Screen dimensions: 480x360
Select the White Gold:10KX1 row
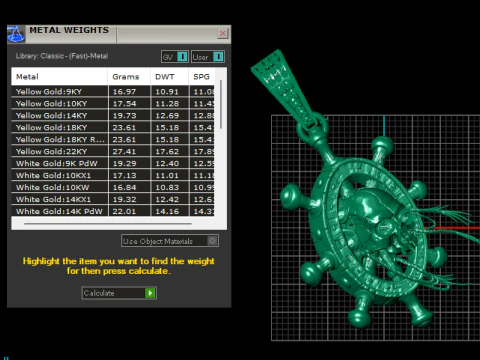[113, 176]
